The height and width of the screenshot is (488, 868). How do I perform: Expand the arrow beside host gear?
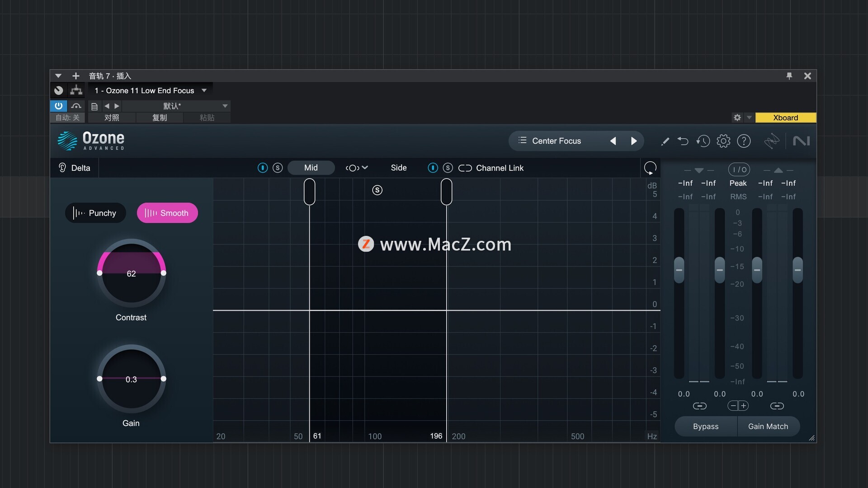[749, 117]
